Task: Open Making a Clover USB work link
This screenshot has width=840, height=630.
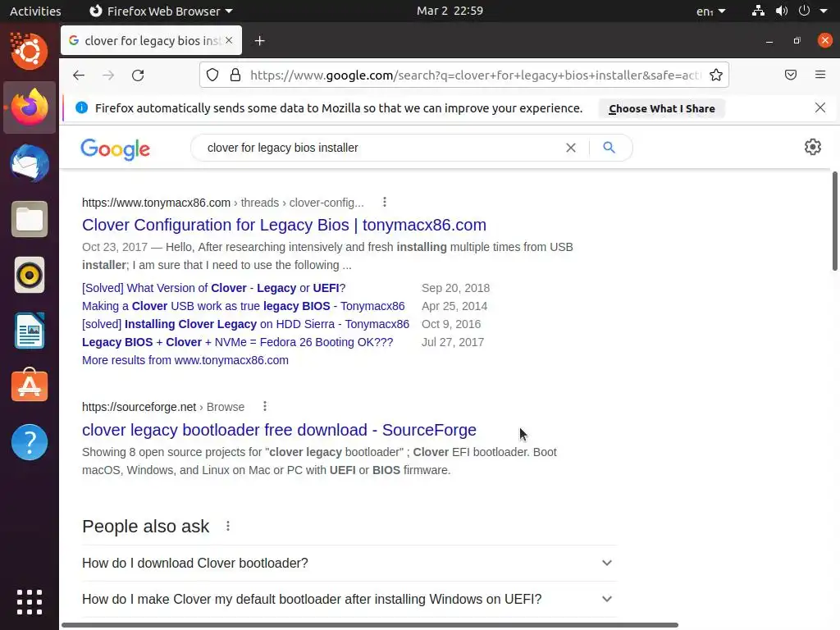Action: [243, 306]
